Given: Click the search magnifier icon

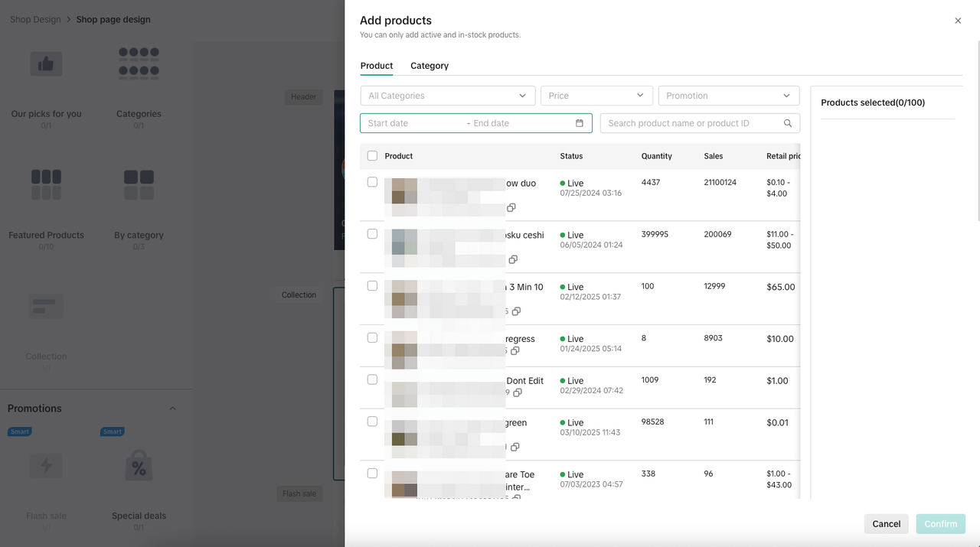Looking at the screenshot, I should point(787,123).
